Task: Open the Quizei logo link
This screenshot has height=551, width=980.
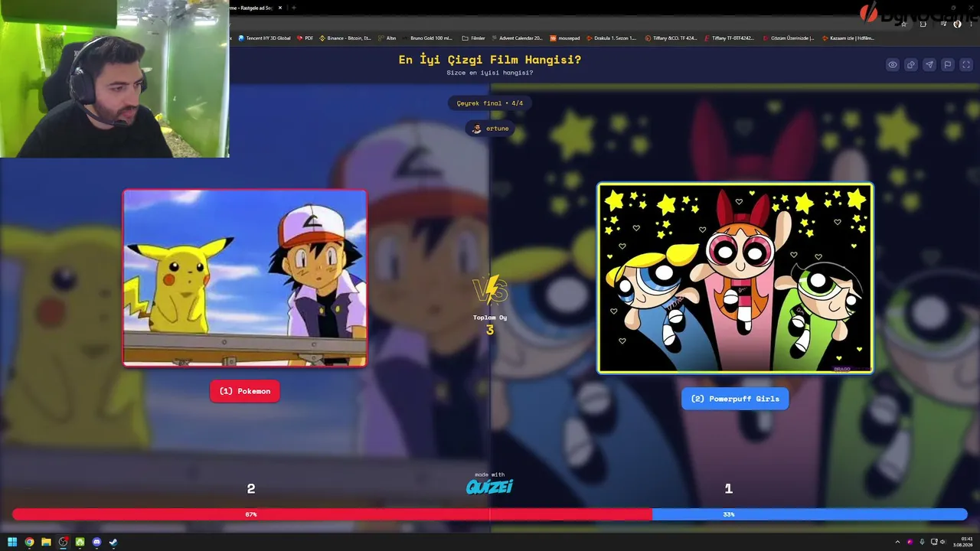Action: (x=490, y=487)
